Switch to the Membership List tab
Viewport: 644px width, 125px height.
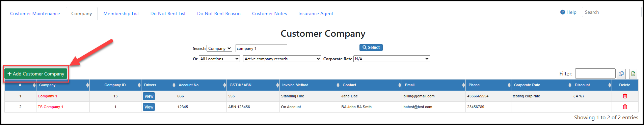coord(121,13)
